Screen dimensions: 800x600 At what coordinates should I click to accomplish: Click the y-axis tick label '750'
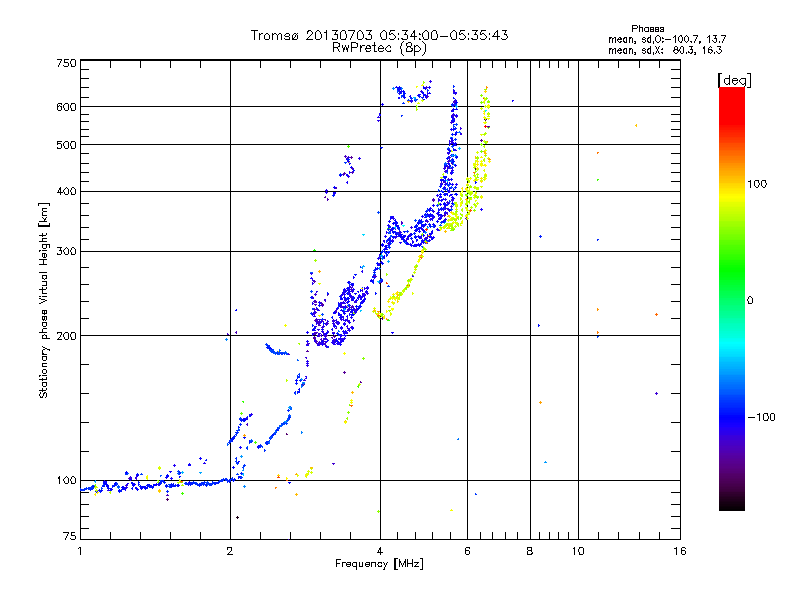click(67, 63)
